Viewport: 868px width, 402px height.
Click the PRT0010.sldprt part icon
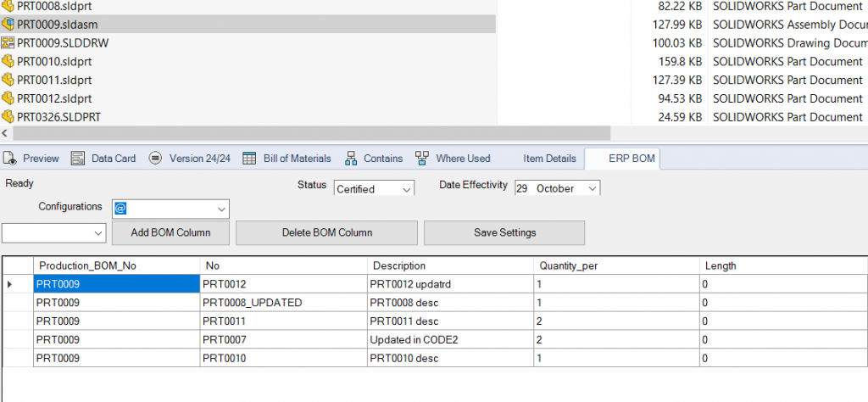tap(8, 61)
